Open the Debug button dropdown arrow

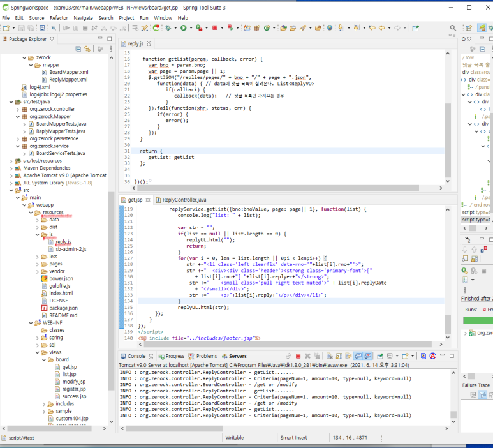pyautogui.click(x=175, y=28)
